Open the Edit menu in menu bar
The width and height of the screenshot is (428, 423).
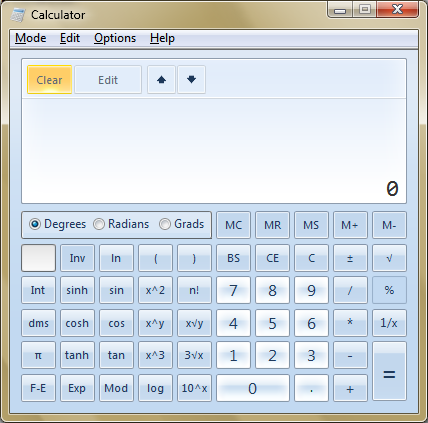point(70,38)
